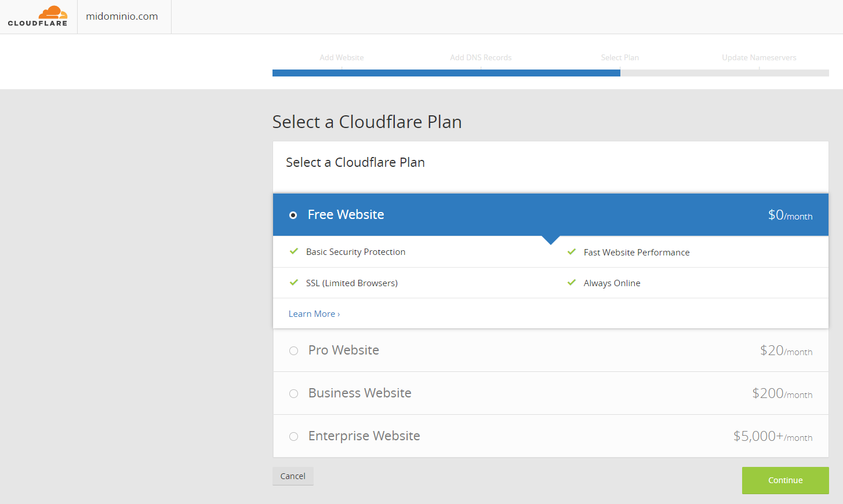Select the Enterprise Website plan
843x504 pixels.
click(x=293, y=436)
